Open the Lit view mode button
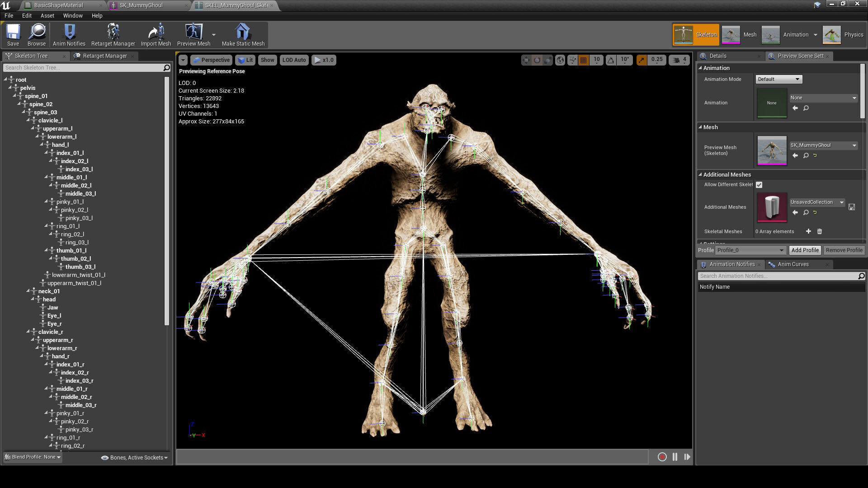This screenshot has width=868, height=488. 245,60
